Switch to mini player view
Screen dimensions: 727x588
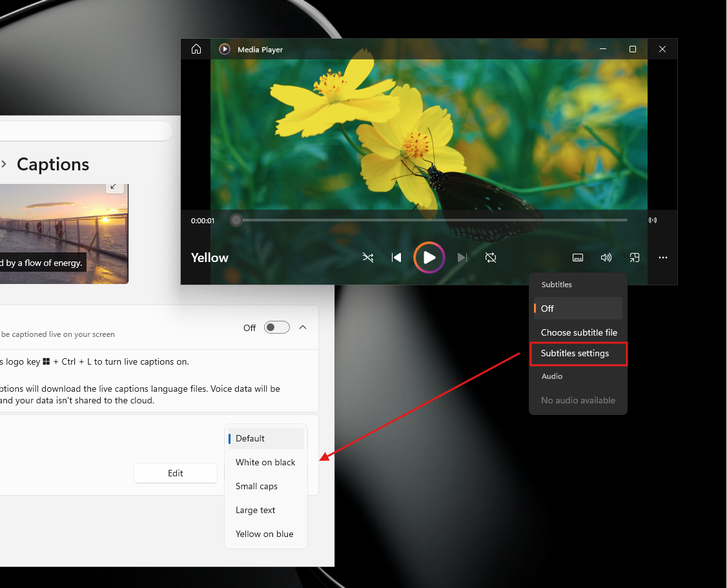(x=634, y=258)
